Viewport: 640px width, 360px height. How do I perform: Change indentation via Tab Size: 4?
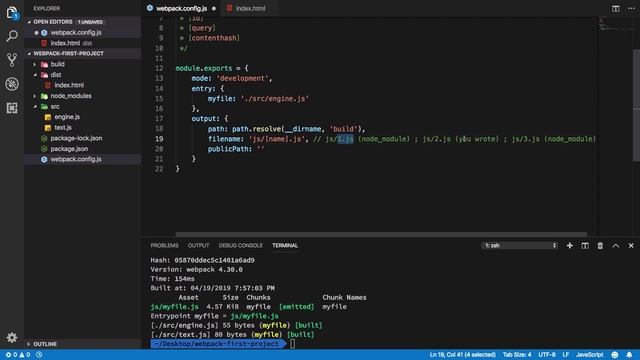[517, 355]
